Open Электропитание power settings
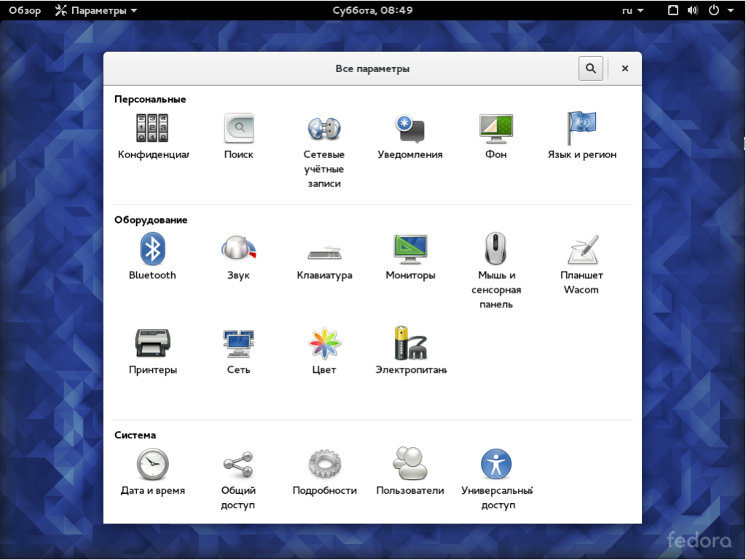Viewport: 746px width, 560px height. 410,350
